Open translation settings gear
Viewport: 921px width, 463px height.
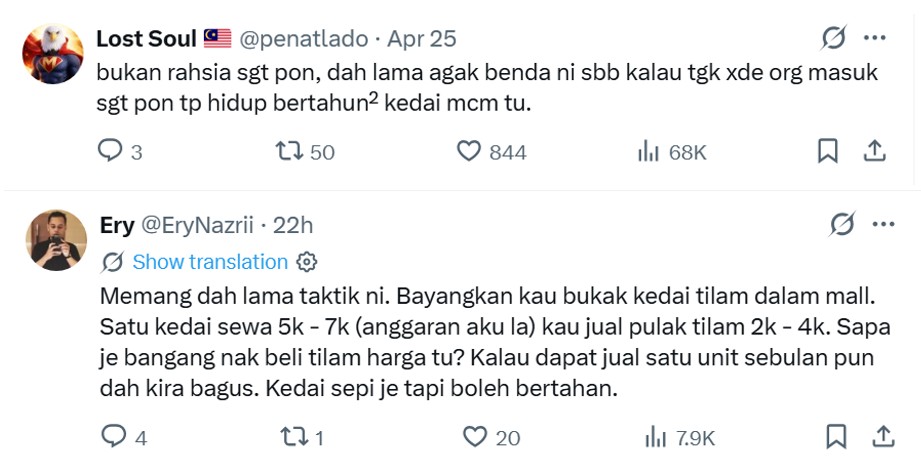[x=307, y=262]
